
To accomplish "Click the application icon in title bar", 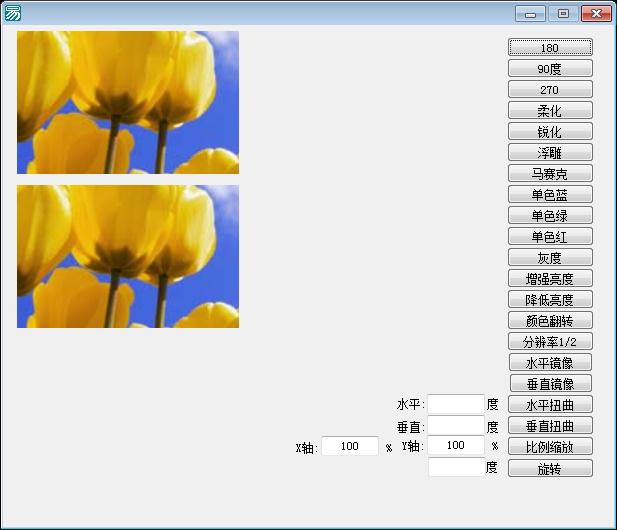I will tap(12, 13).
